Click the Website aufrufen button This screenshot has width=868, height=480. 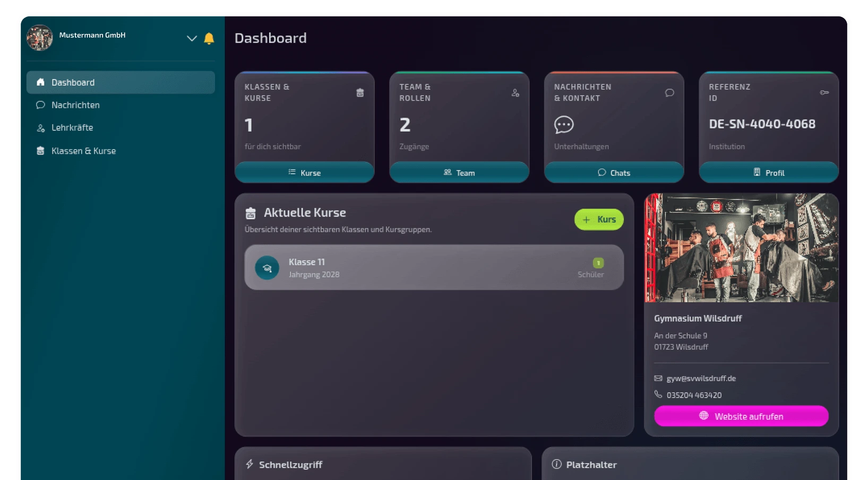click(x=741, y=416)
